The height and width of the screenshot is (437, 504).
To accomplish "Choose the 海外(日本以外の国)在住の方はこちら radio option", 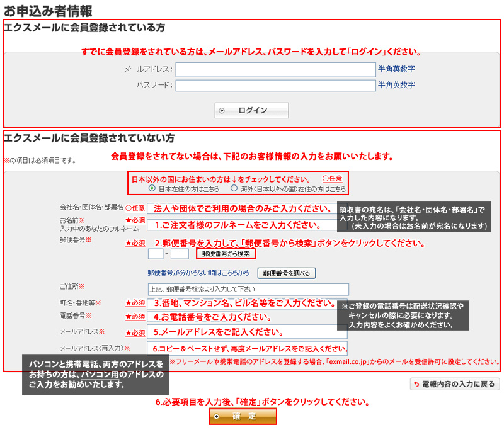I will point(234,188).
